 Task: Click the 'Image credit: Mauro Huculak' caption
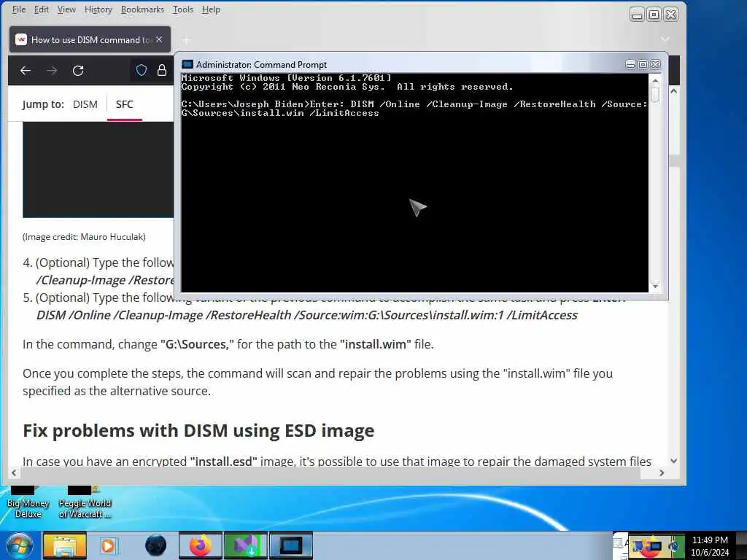coord(84,237)
